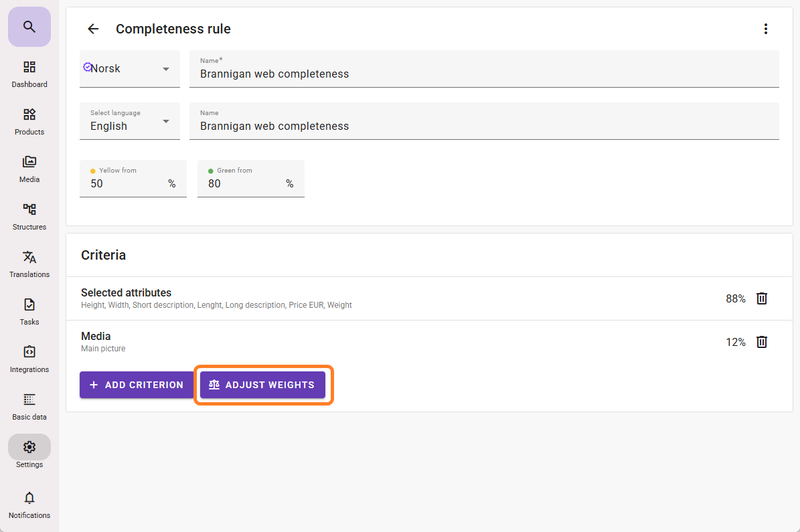The height and width of the screenshot is (532, 800).
Task: Open the Select language English dropdown
Action: [130, 121]
